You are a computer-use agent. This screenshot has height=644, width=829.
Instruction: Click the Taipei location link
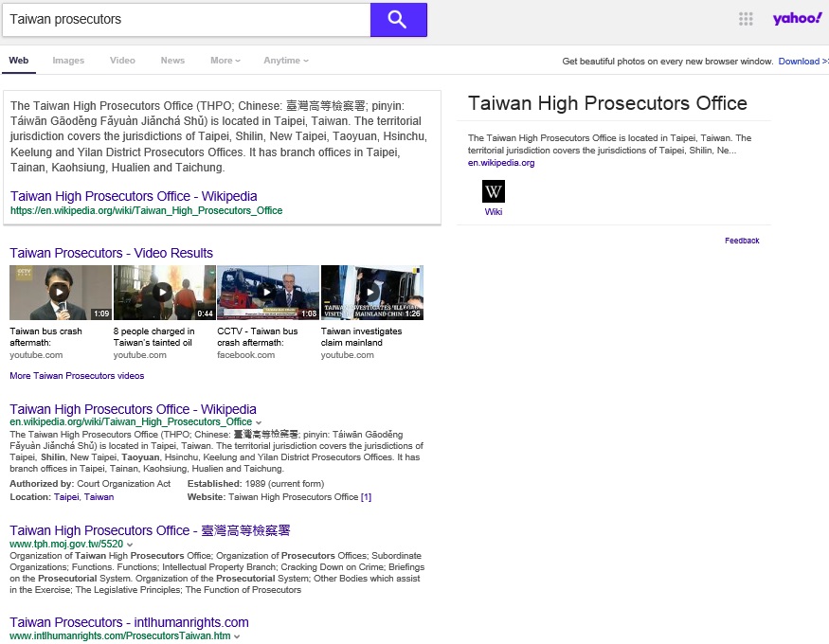coord(66,497)
